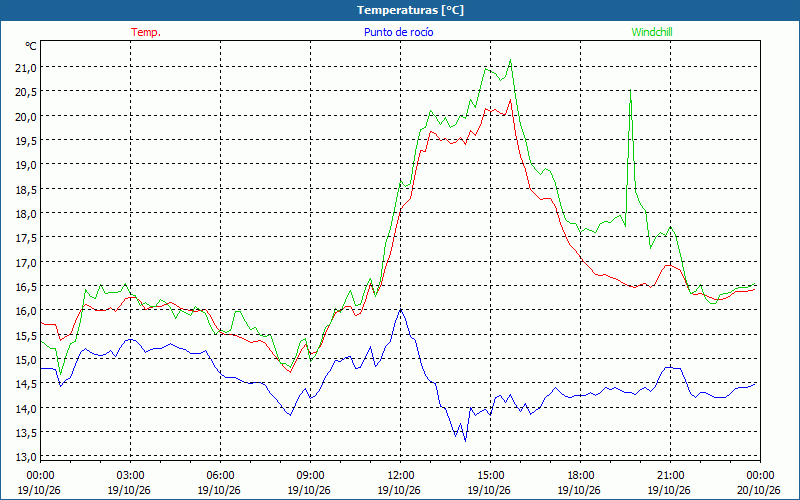Click the 20/10/26 date label
Image resolution: width=800 pixels, height=500 pixels.
pos(760,490)
